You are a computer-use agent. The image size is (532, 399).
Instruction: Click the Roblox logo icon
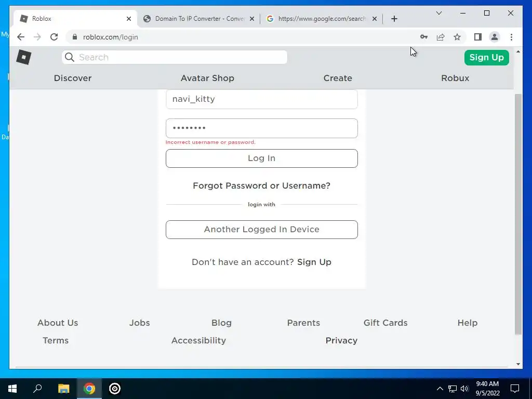[x=24, y=57]
